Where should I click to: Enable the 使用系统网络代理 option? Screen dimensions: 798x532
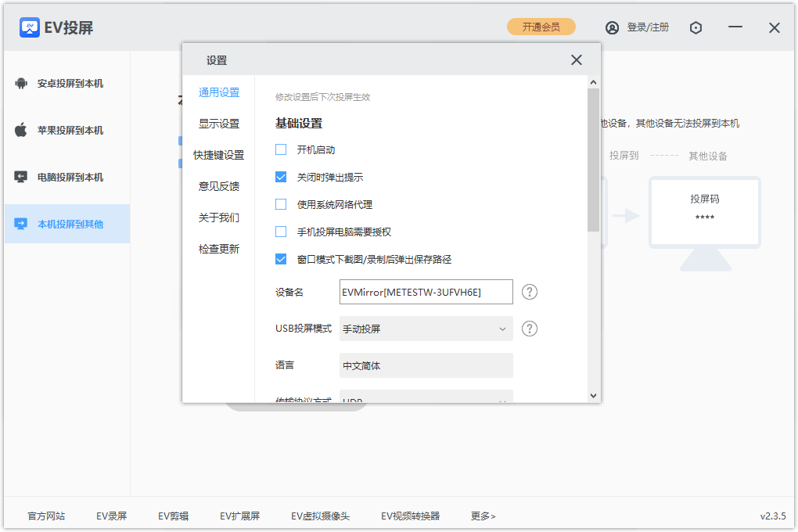pos(280,204)
